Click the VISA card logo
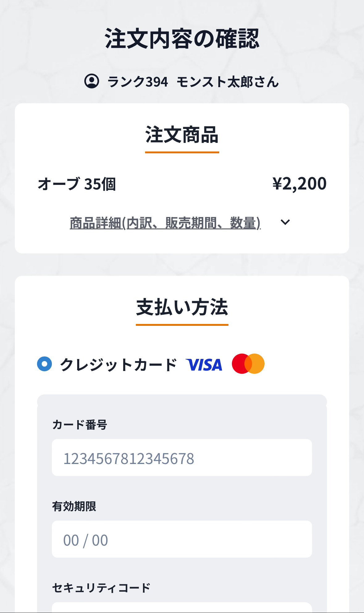Screen dimensions: 364x613 (204, 364)
